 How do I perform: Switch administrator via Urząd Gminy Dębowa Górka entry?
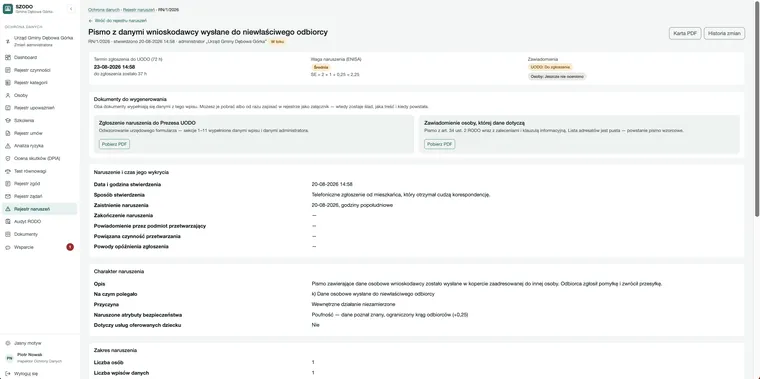coord(39,41)
